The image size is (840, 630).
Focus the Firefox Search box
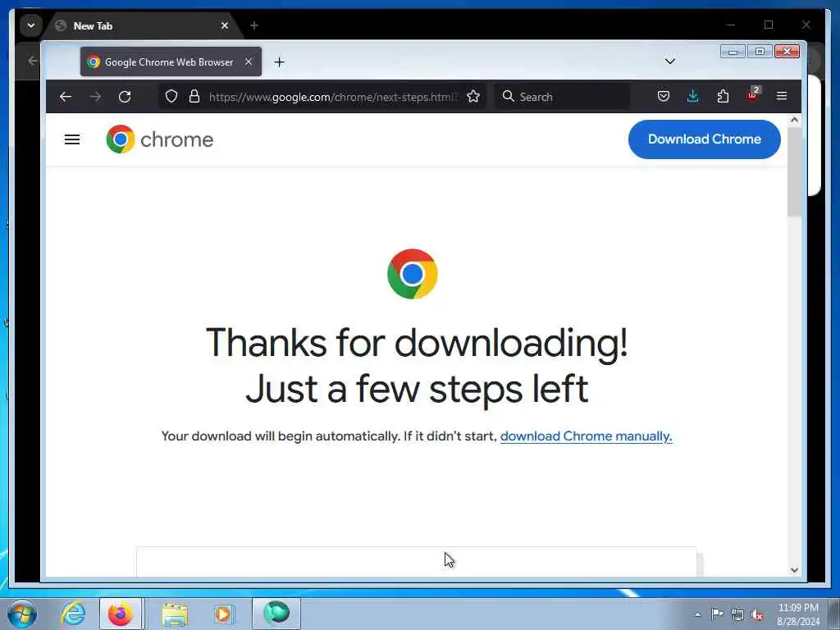[x=561, y=97]
